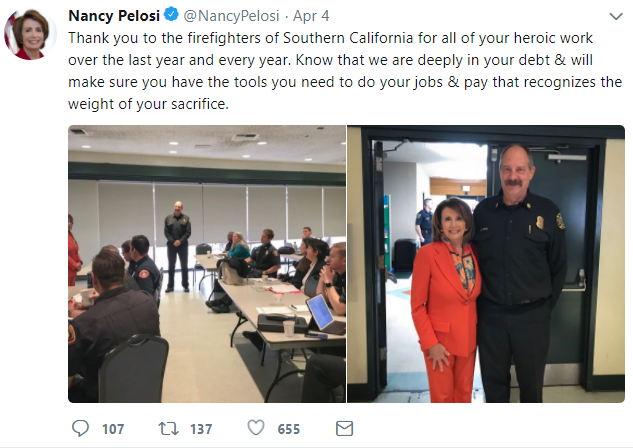Like the tweet with the heart icon
This screenshot has height=448, width=633.
255,428
